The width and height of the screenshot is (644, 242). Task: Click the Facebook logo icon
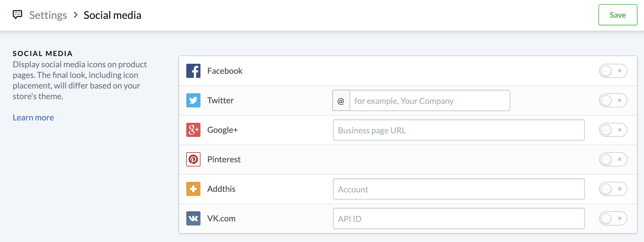(193, 71)
